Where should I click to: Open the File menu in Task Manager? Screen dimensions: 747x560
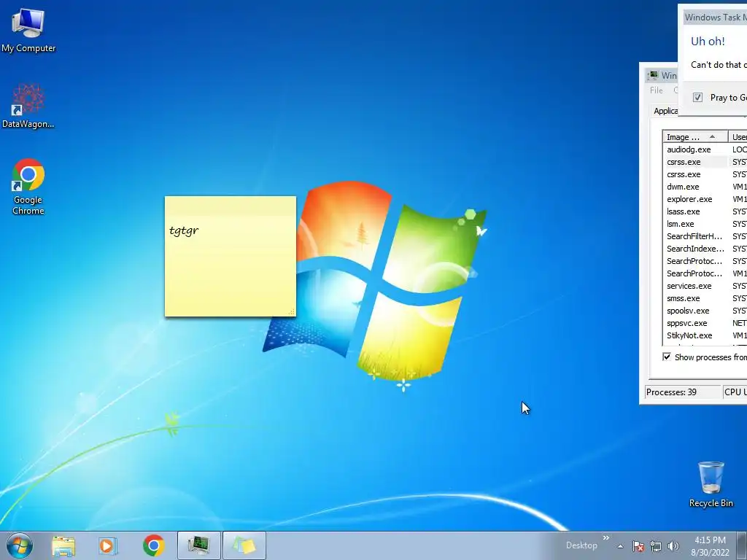[x=657, y=90]
